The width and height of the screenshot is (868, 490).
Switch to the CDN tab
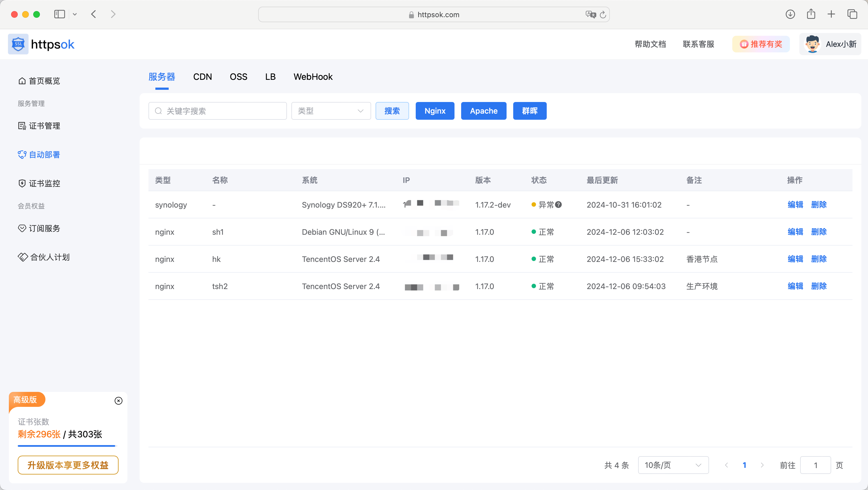(x=202, y=76)
